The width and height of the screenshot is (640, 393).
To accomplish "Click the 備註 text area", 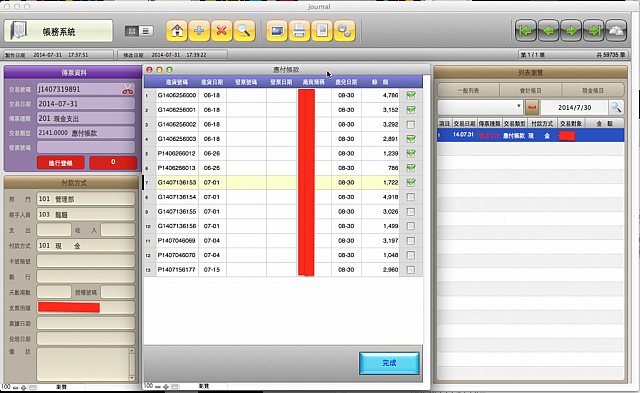I will tap(83, 364).
